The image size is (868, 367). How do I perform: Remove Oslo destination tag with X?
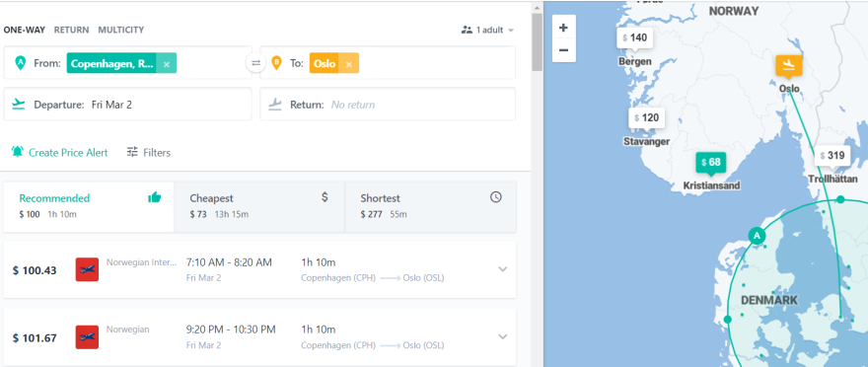349,64
